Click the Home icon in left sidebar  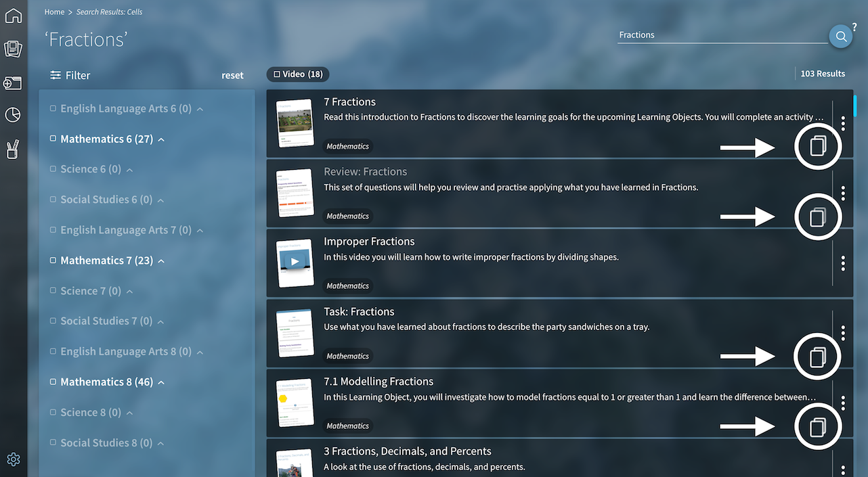tap(13, 15)
